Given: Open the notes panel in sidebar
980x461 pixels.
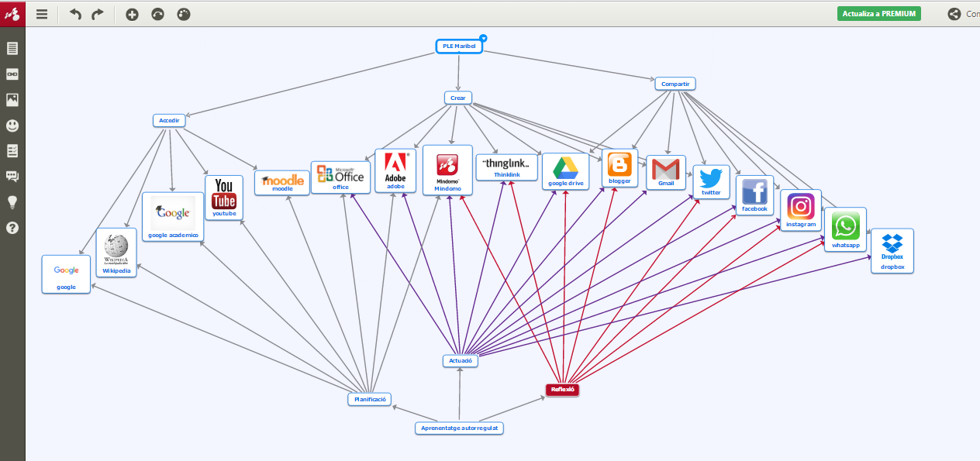Looking at the screenshot, I should 12,48.
